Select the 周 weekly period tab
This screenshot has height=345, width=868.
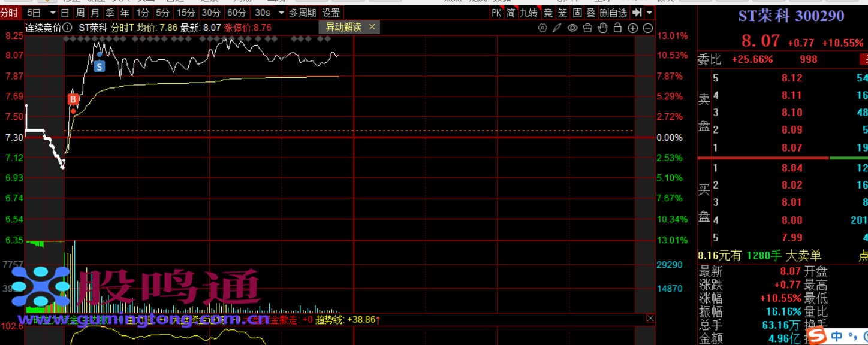(x=80, y=13)
